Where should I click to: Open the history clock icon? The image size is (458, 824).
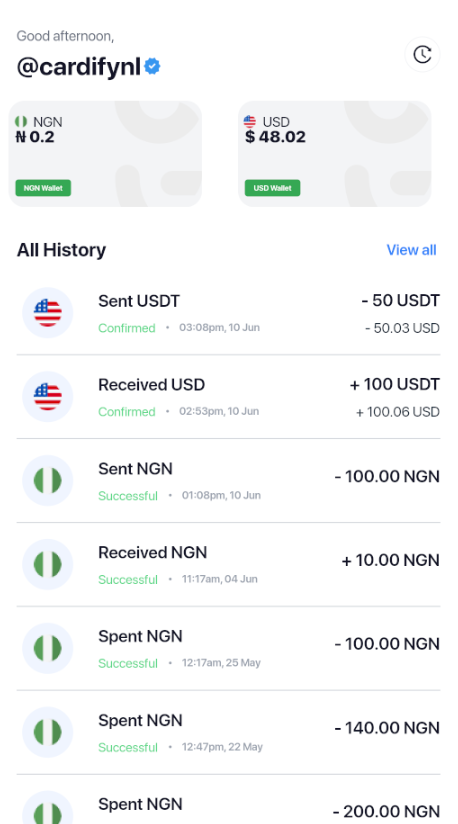click(422, 54)
